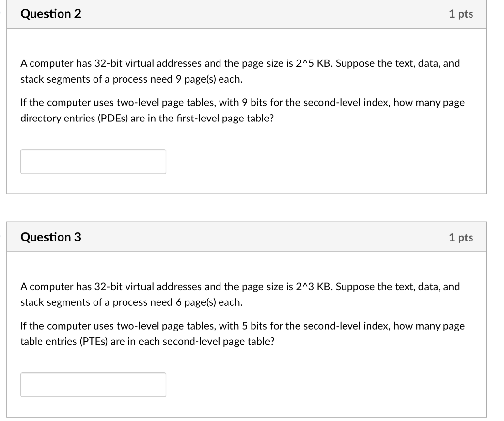This screenshot has width=504, height=421.
Task: Click the text 'need 9 page(s) each'
Action: 196,79
